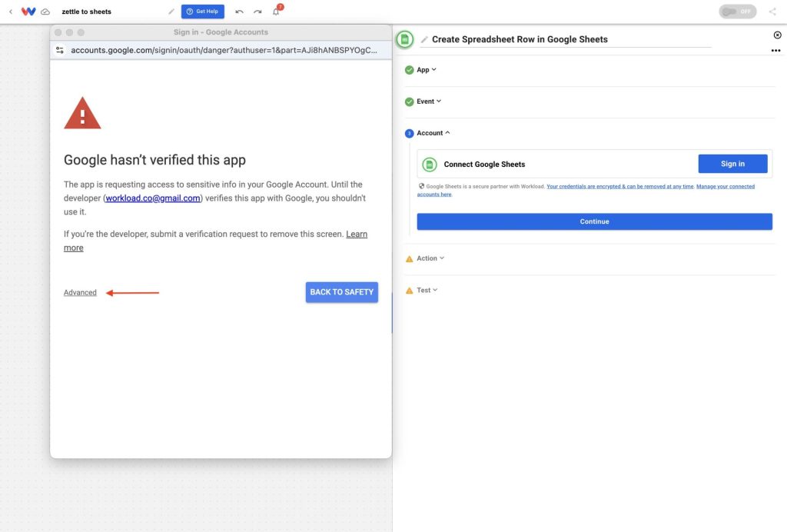Open the Workload logo home icon
Viewport: 787px width, 532px height.
click(x=28, y=12)
